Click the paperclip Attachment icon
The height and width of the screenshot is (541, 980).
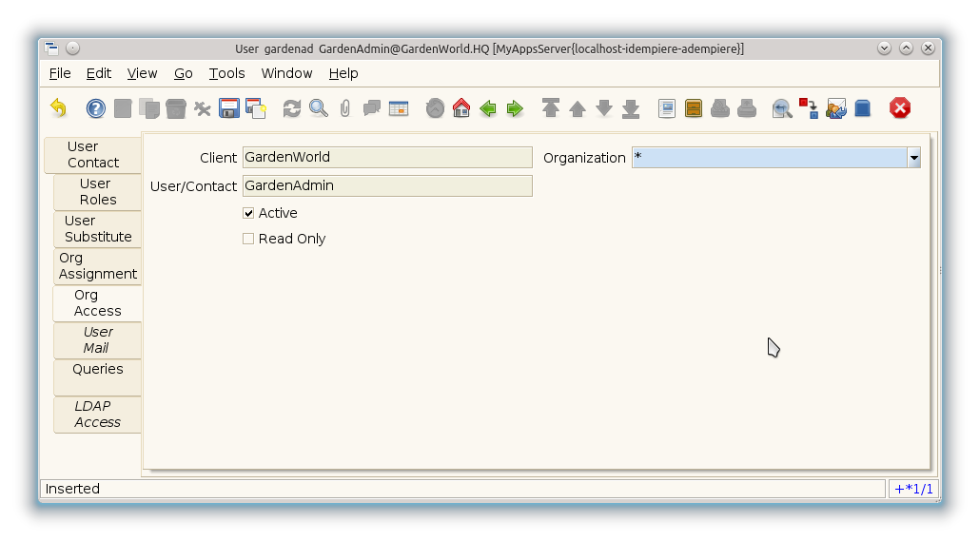[345, 108]
